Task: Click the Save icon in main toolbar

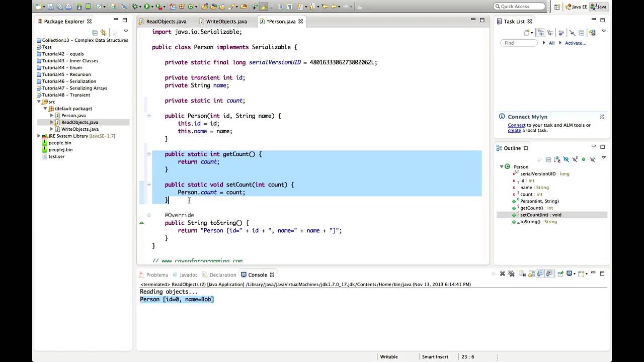Action: point(51,7)
